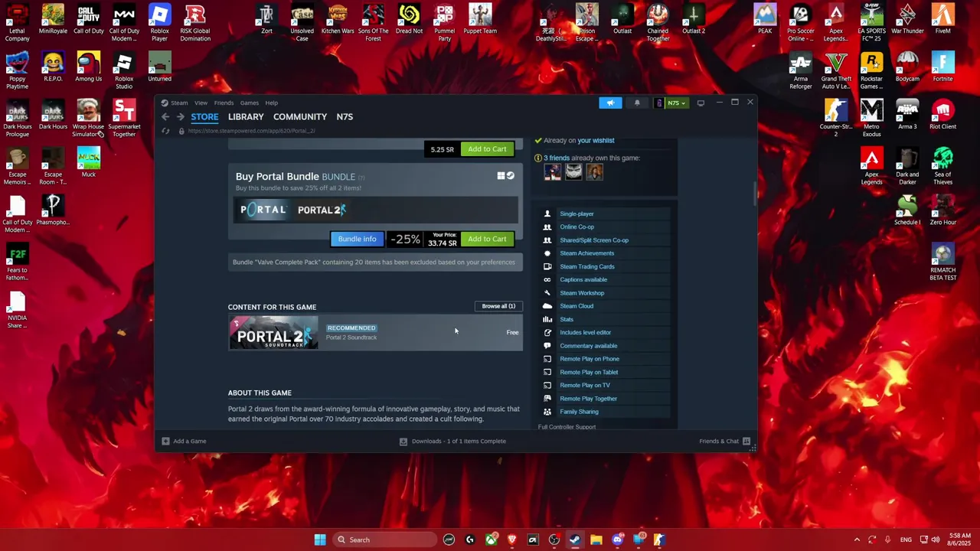980x551 pixels.
Task: Open the Help menu
Action: (x=271, y=103)
